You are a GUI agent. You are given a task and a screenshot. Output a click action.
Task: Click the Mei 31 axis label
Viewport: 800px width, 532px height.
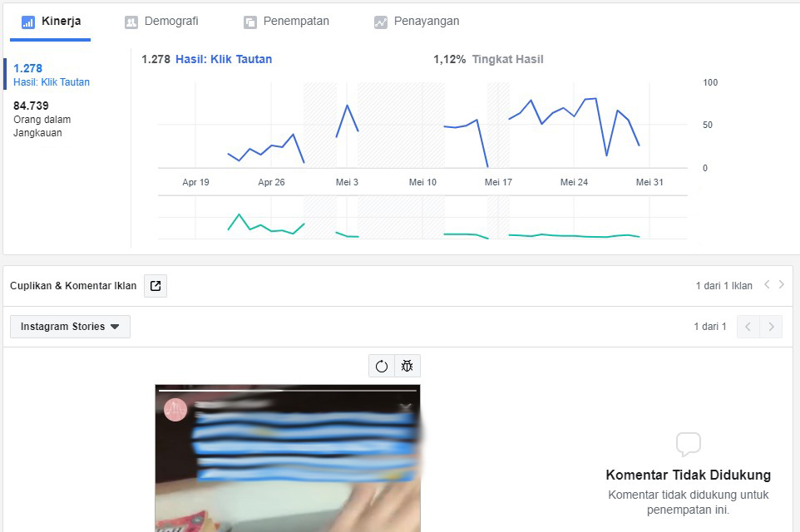[649, 182]
